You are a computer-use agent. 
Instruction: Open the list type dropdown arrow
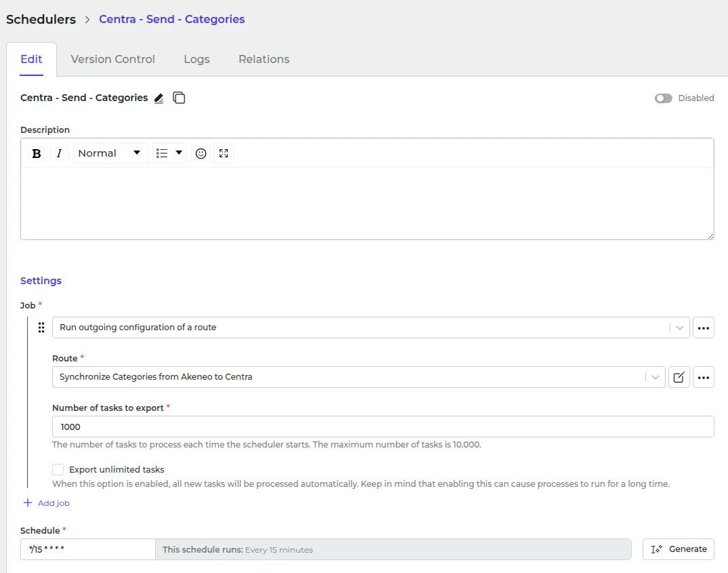tap(179, 153)
